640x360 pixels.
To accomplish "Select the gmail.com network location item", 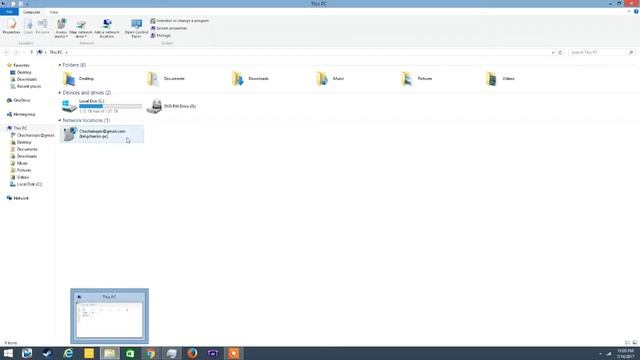I will tap(102, 134).
